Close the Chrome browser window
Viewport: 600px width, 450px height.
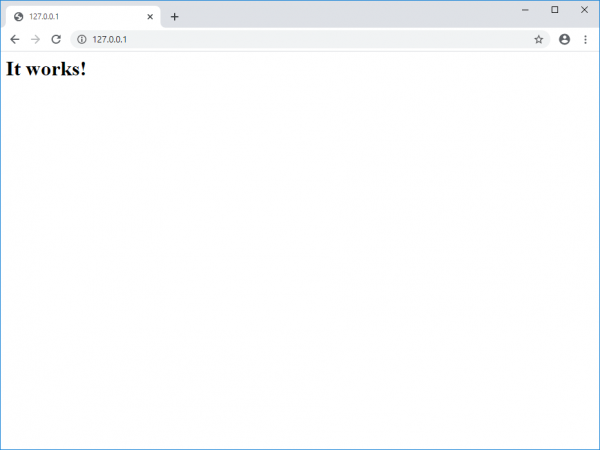click(584, 9)
